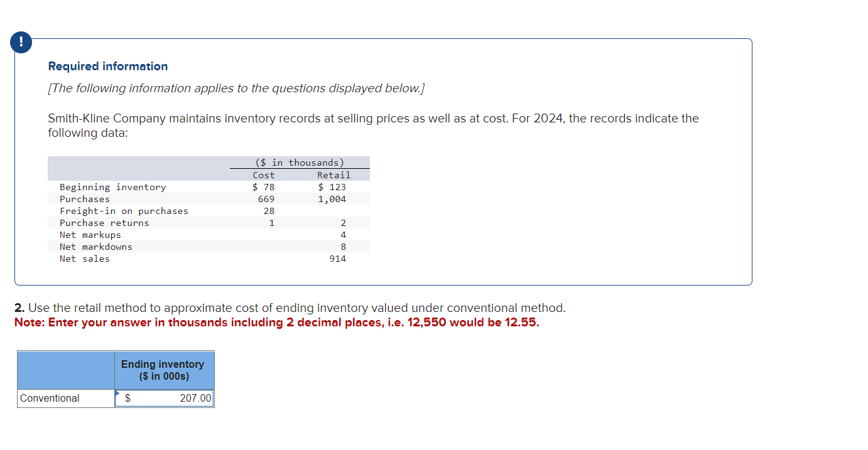Click the 'Net markdowns' row label

[96, 247]
